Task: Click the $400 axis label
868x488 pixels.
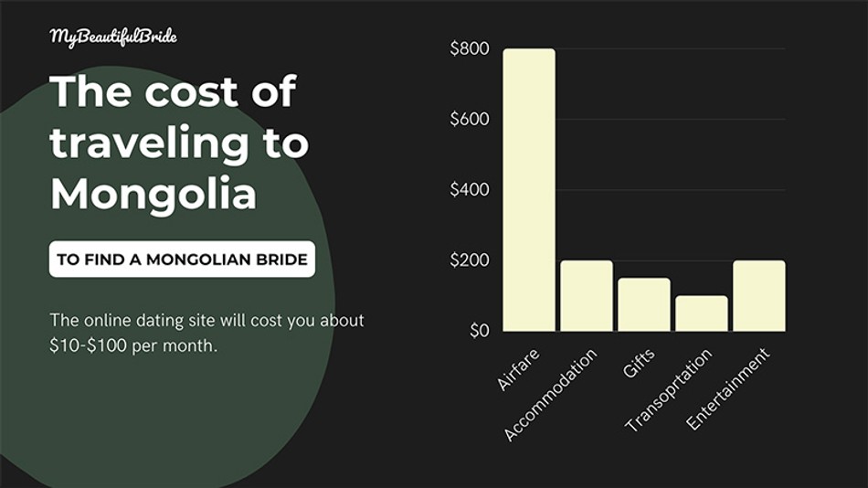Action: point(470,190)
